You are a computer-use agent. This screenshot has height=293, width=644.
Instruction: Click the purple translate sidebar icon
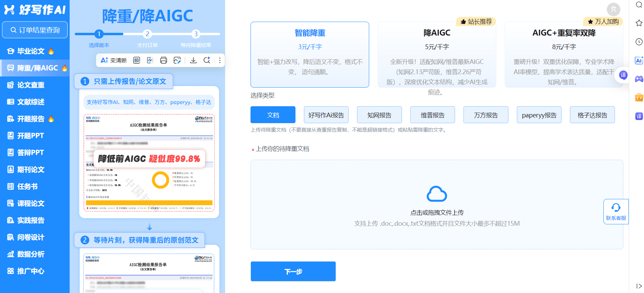[639, 116]
